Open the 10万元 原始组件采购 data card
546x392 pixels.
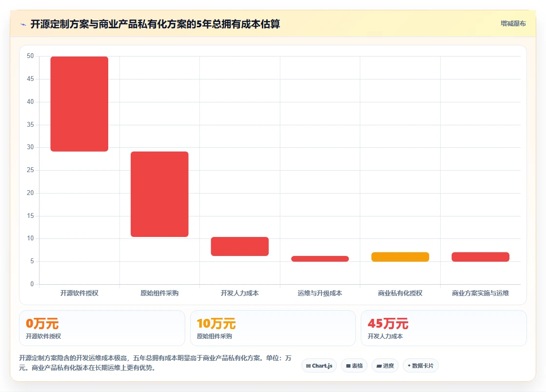[273, 328]
